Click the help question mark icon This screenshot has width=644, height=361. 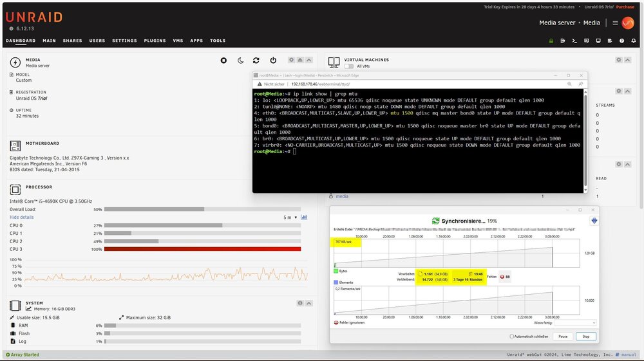pos(621,41)
